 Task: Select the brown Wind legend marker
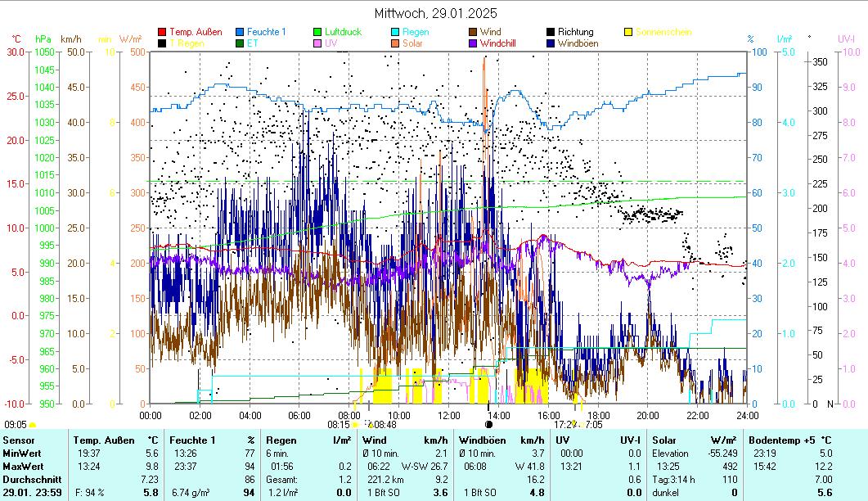(x=474, y=32)
